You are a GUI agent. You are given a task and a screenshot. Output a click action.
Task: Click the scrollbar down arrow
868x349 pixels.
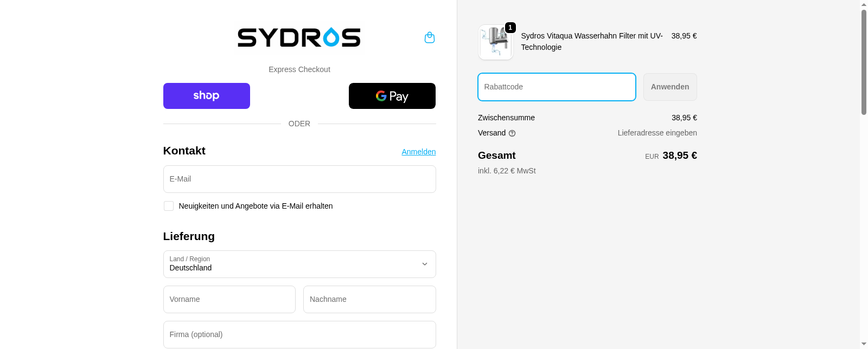864,344
